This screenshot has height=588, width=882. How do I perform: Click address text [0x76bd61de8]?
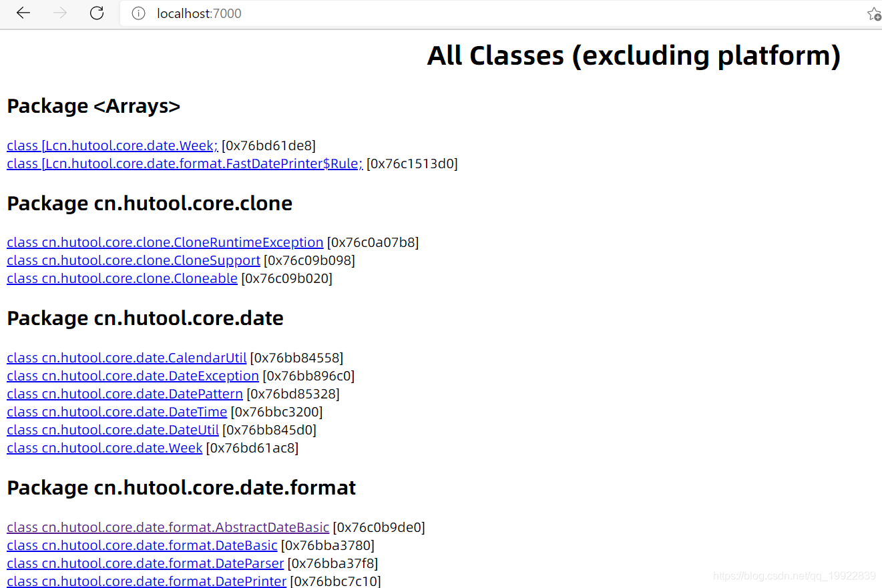[268, 145]
